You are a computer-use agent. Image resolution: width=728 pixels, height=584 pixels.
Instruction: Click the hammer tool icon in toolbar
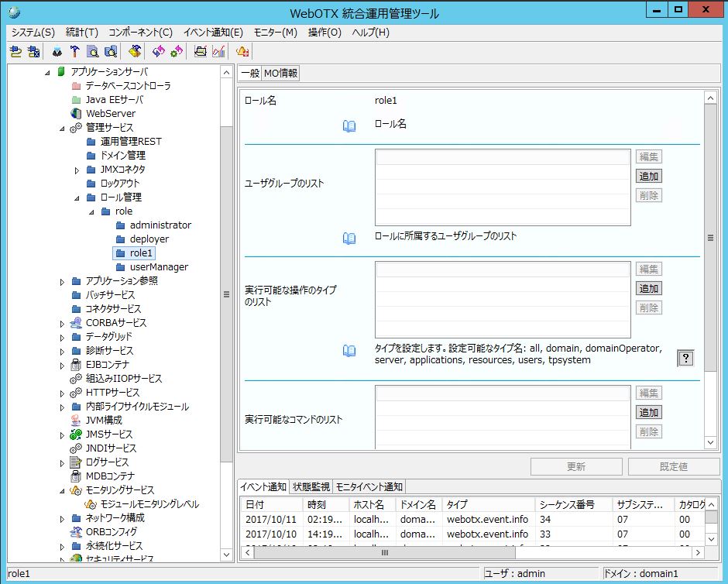75,52
